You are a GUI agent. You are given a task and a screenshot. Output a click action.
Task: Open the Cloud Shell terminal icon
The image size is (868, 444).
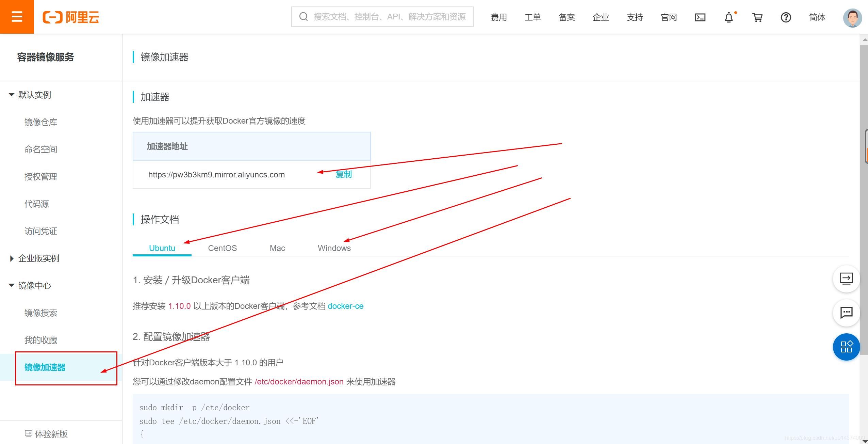coord(700,17)
